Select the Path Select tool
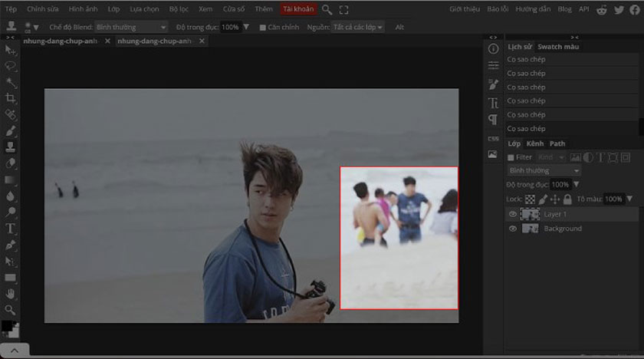The width and height of the screenshot is (644, 359). pyautogui.click(x=10, y=262)
